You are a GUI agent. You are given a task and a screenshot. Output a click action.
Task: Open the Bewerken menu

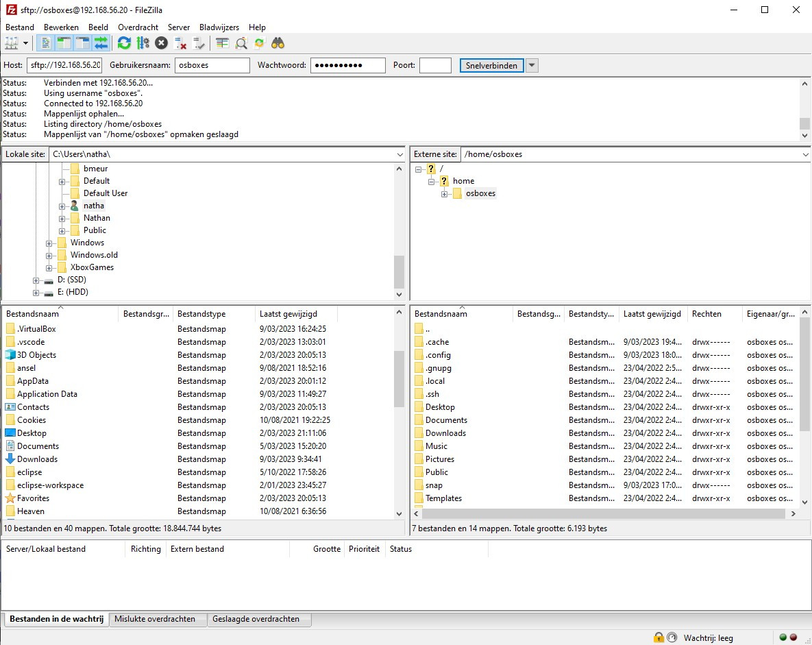(61, 27)
